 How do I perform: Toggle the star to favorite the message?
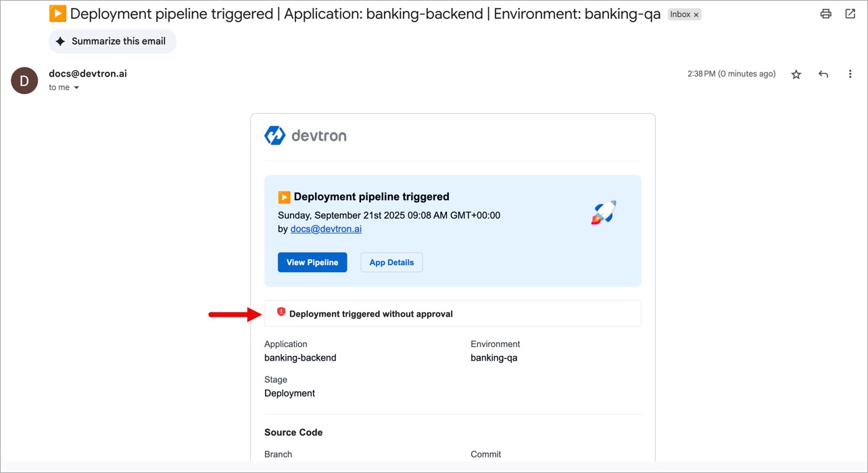pos(796,74)
